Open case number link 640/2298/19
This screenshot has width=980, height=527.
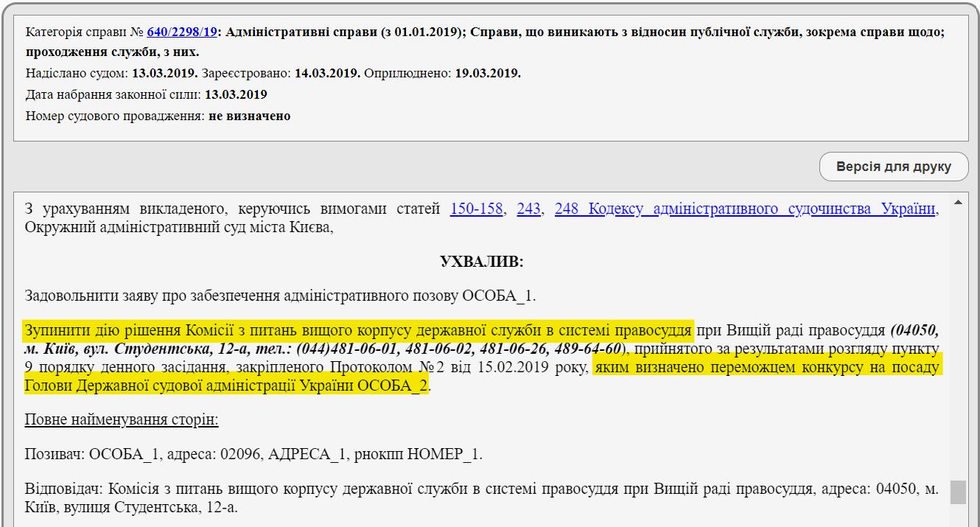pos(182,32)
